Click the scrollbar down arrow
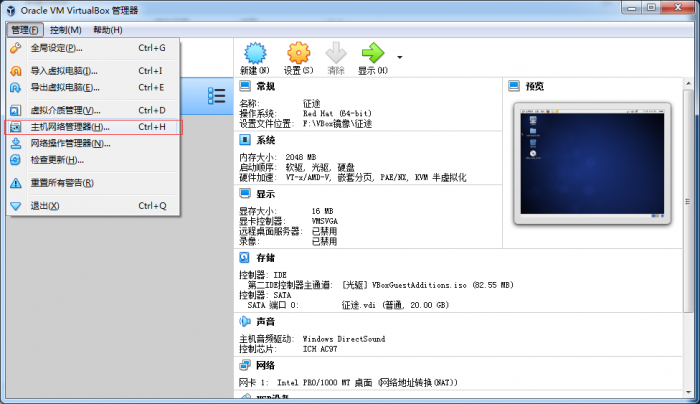Screen dimensions: 700x404 (x=688, y=392)
